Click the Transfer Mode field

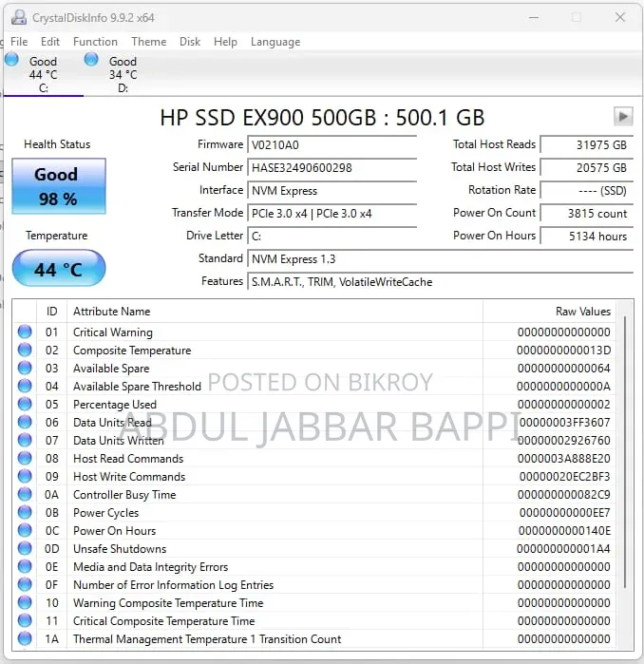click(x=331, y=214)
